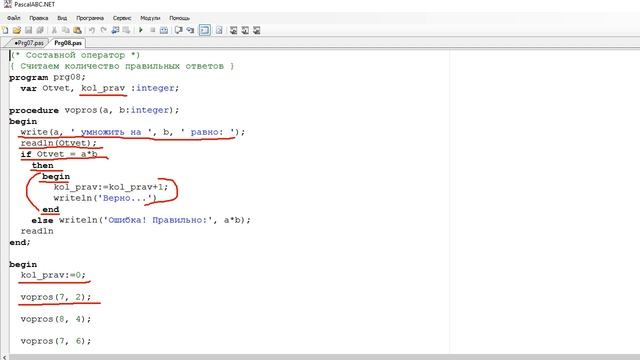Open the Программа menu

(90, 18)
